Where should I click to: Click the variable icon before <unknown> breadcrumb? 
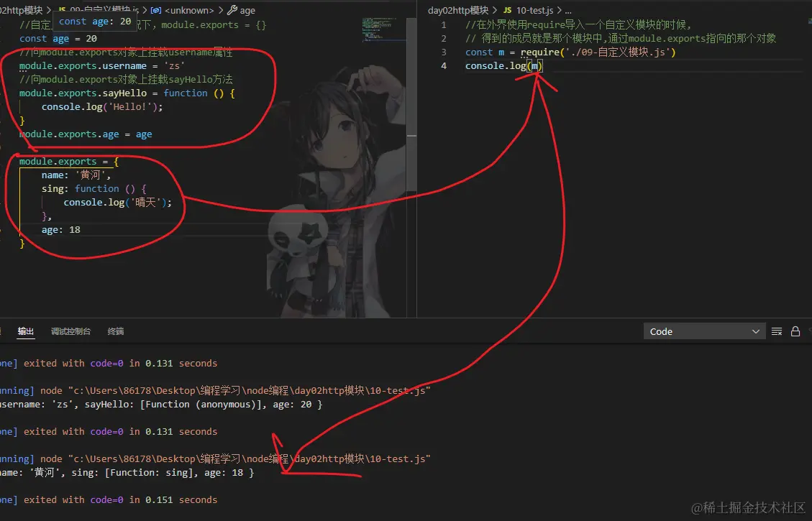pos(156,10)
